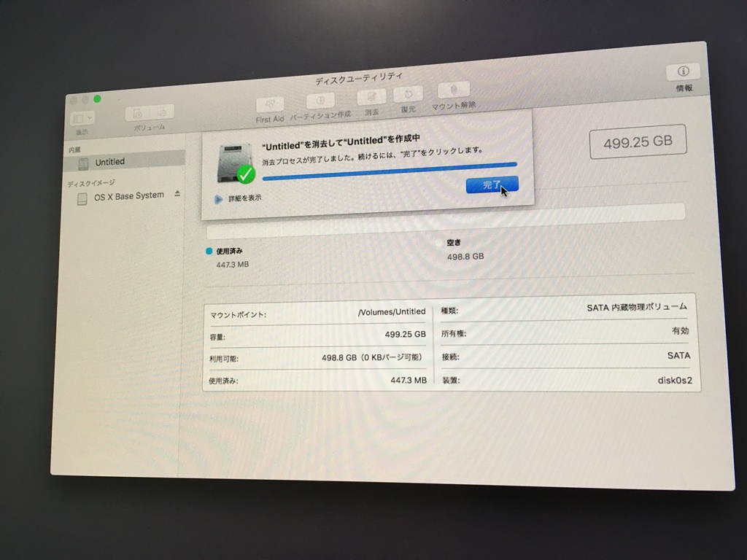Click the 499.25 GB capacity box

pyautogui.click(x=638, y=141)
